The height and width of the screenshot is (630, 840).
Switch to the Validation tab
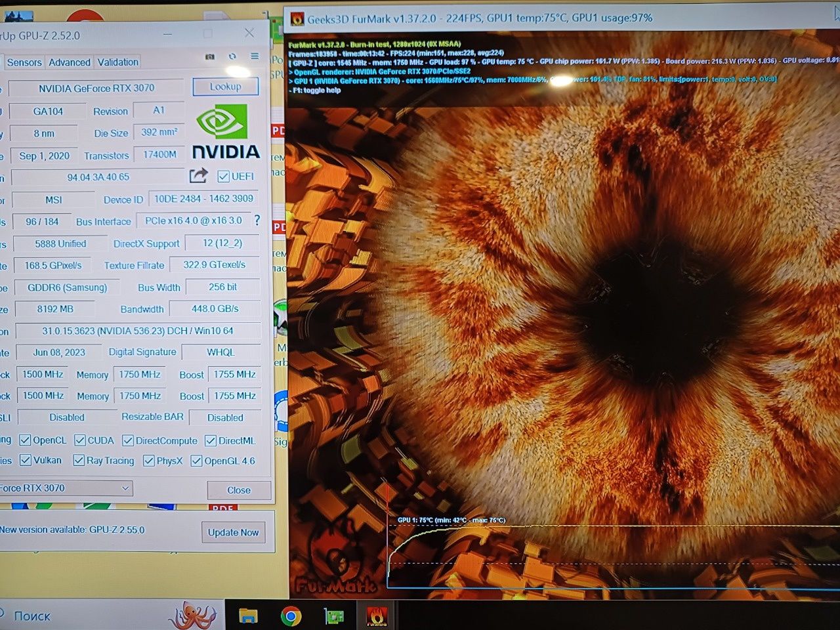tap(118, 62)
